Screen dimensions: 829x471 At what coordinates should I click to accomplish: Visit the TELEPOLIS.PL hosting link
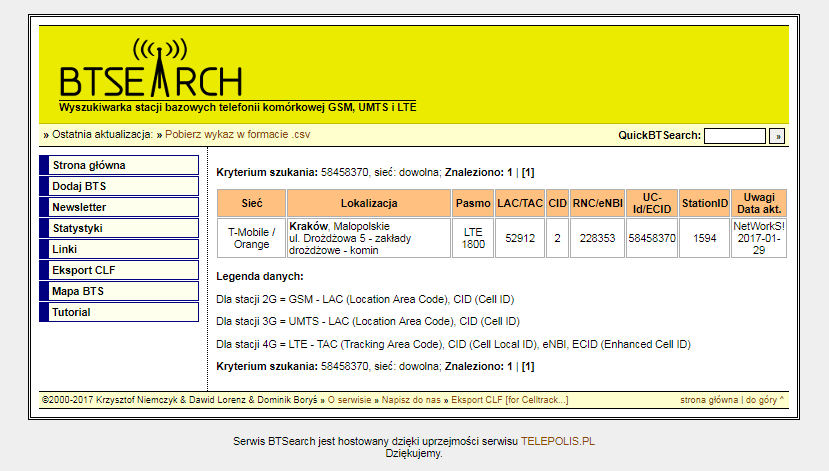tap(564, 441)
